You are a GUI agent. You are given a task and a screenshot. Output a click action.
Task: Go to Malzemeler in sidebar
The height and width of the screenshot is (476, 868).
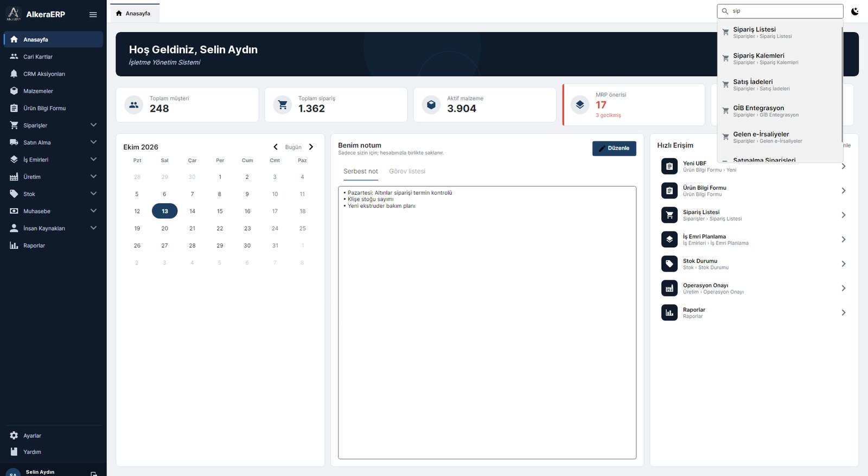[x=53, y=91]
